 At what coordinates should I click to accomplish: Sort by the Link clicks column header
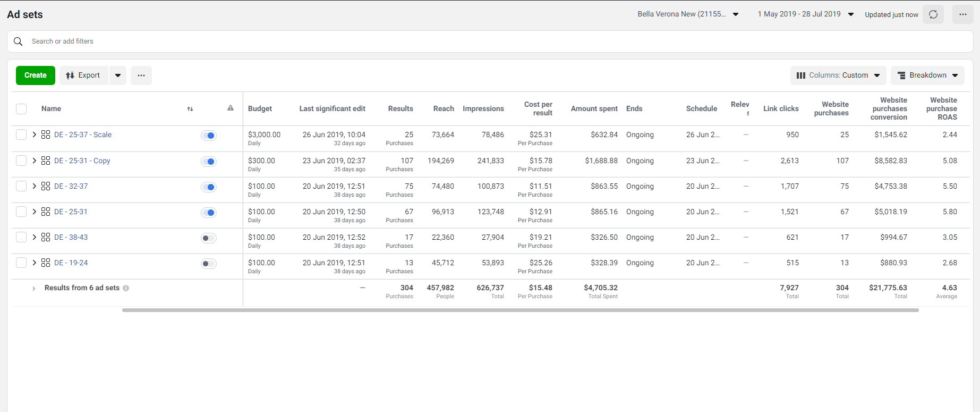[x=781, y=109]
